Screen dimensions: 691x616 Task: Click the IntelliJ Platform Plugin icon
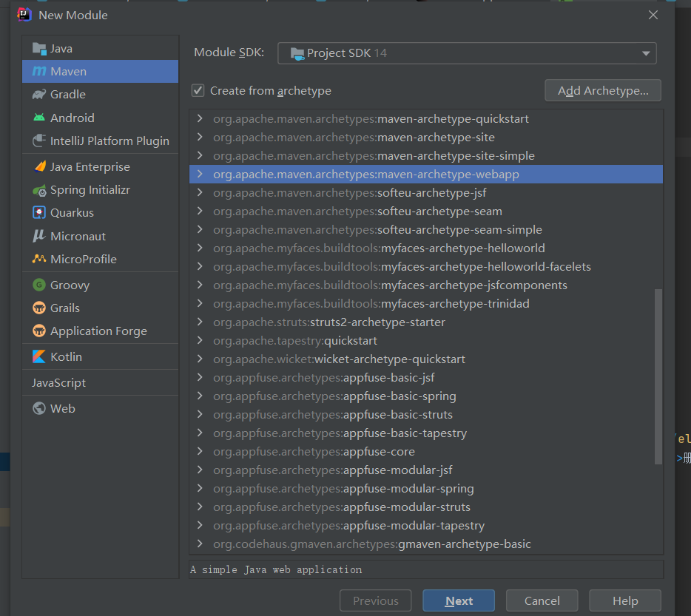39,141
